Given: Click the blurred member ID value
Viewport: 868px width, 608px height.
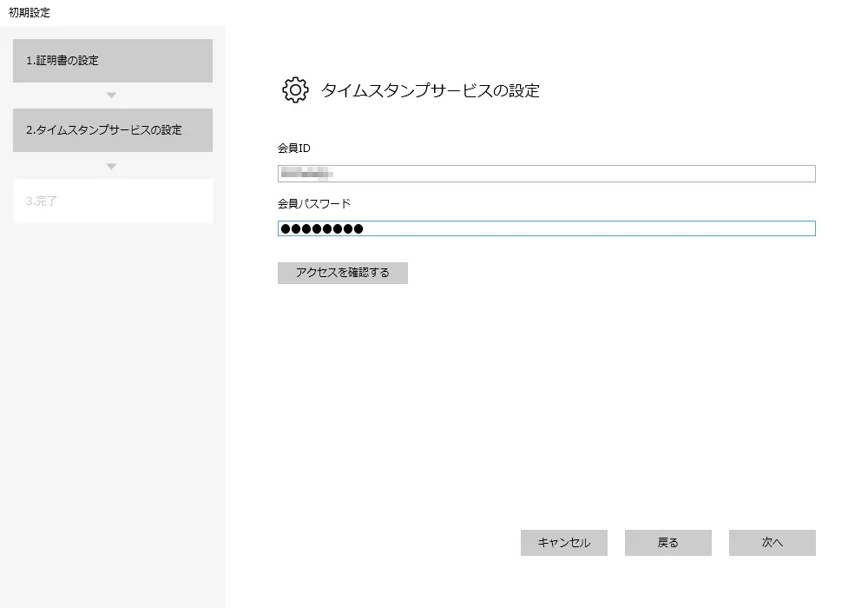Looking at the screenshot, I should pos(306,174).
